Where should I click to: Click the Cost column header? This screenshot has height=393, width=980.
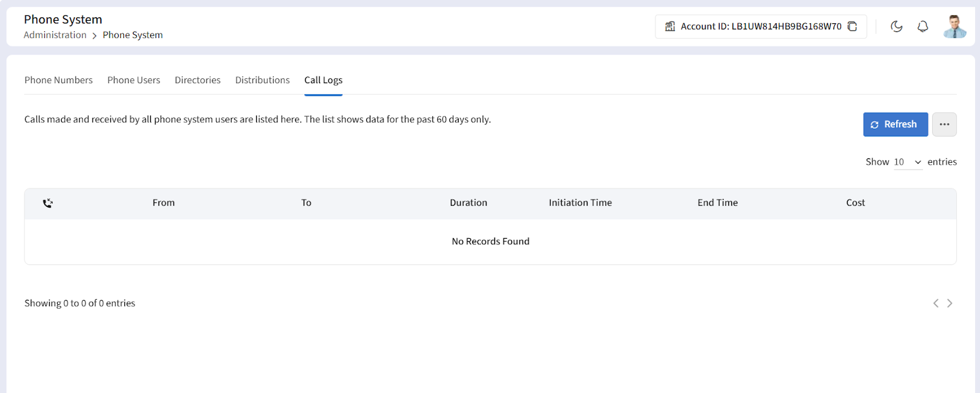[855, 203]
